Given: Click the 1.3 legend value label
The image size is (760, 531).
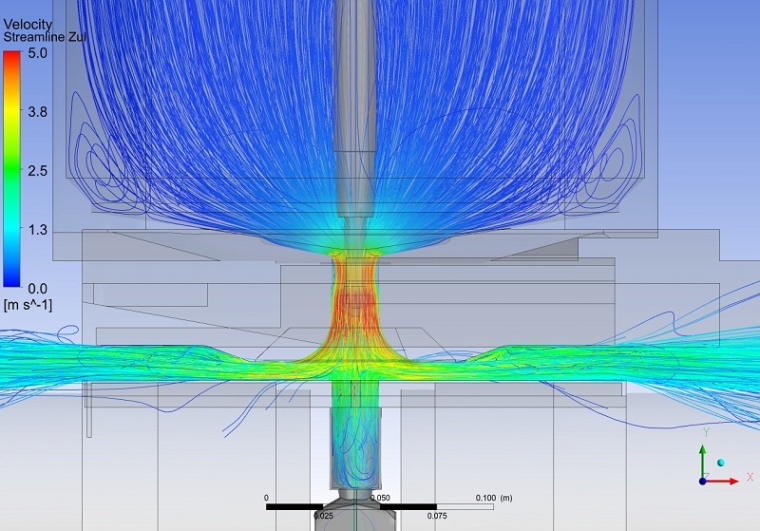Looking at the screenshot, I should point(38,230).
